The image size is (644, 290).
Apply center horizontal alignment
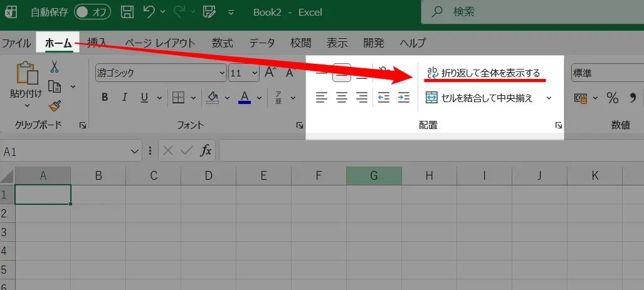[x=342, y=97]
